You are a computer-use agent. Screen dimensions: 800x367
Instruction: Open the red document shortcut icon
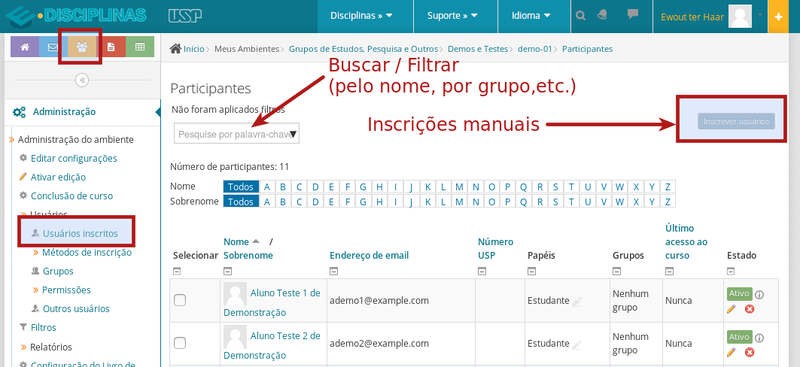point(111,47)
